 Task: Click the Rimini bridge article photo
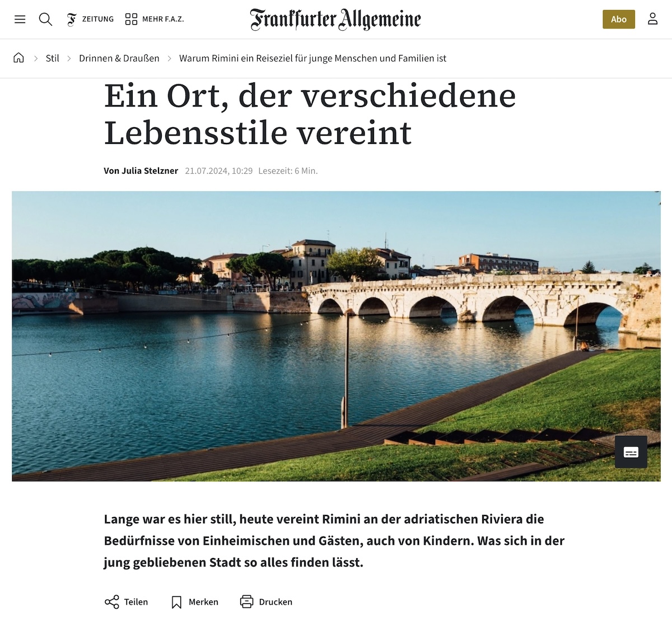click(x=336, y=336)
